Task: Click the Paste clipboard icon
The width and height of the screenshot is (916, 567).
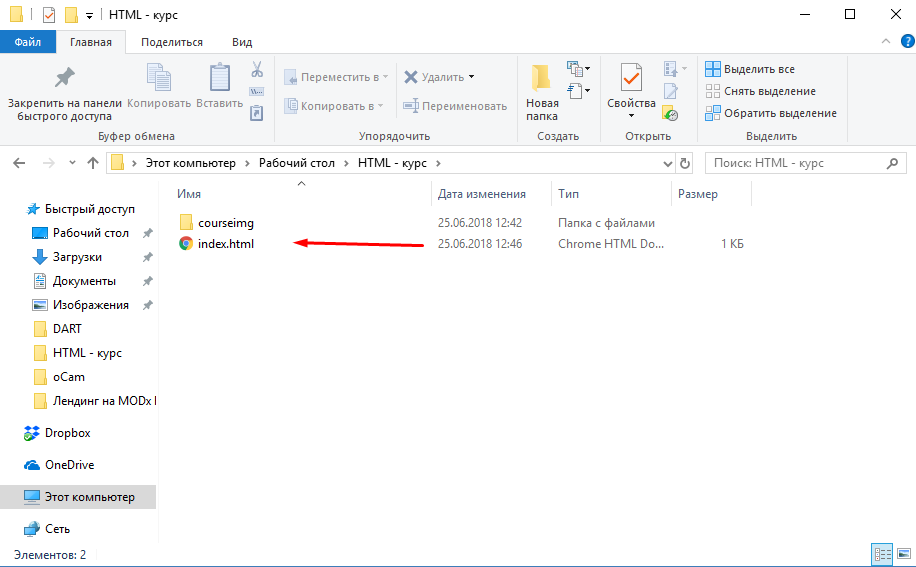Action: pyautogui.click(x=220, y=78)
